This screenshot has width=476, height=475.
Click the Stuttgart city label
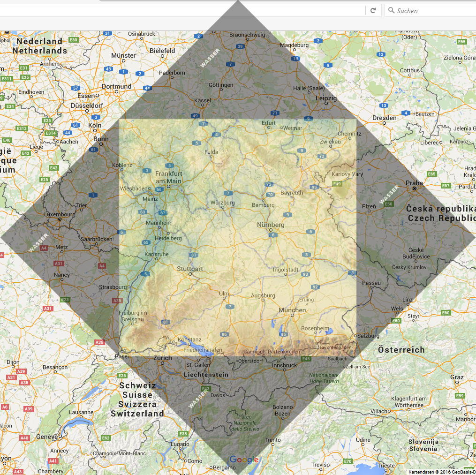(190, 269)
